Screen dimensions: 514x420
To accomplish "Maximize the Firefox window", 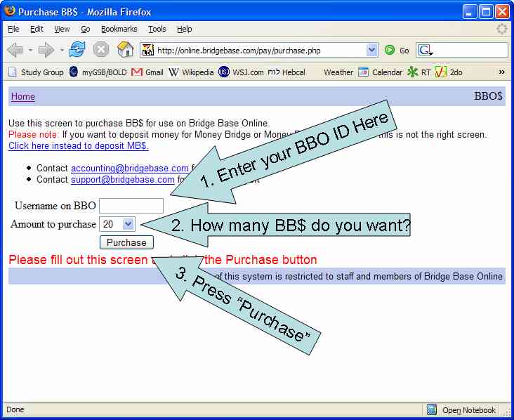I will point(486,12).
